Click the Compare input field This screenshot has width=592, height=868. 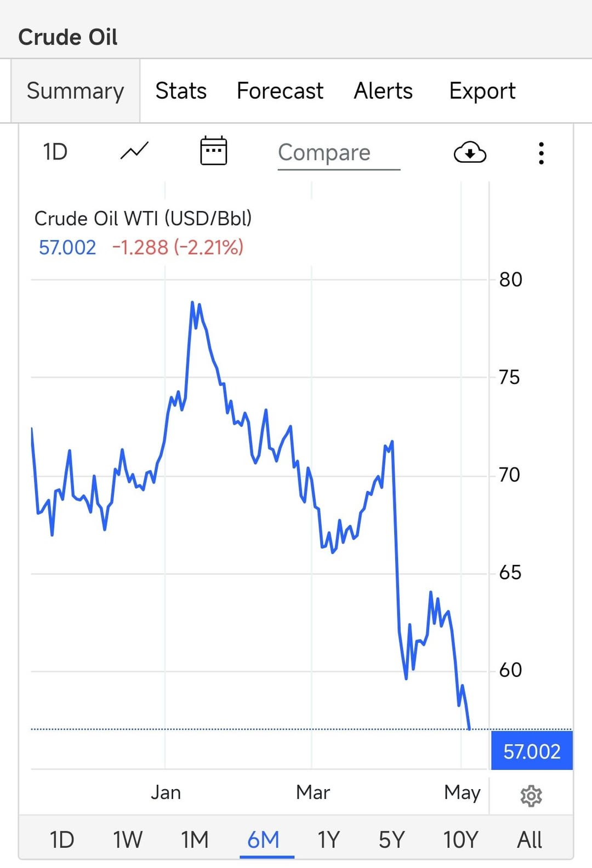(x=339, y=153)
